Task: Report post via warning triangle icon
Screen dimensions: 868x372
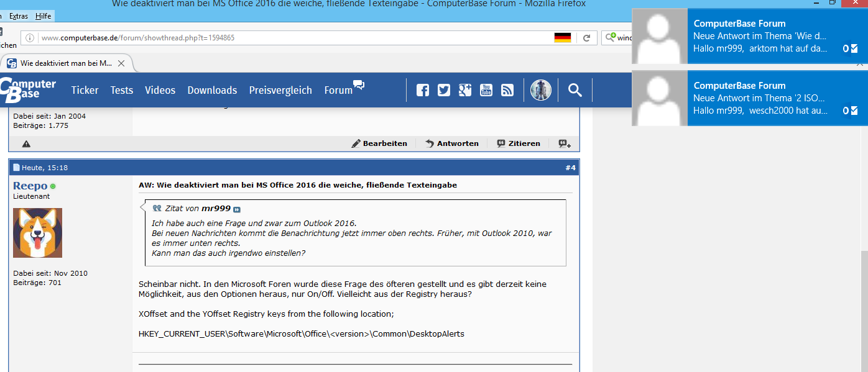Action: (26, 143)
